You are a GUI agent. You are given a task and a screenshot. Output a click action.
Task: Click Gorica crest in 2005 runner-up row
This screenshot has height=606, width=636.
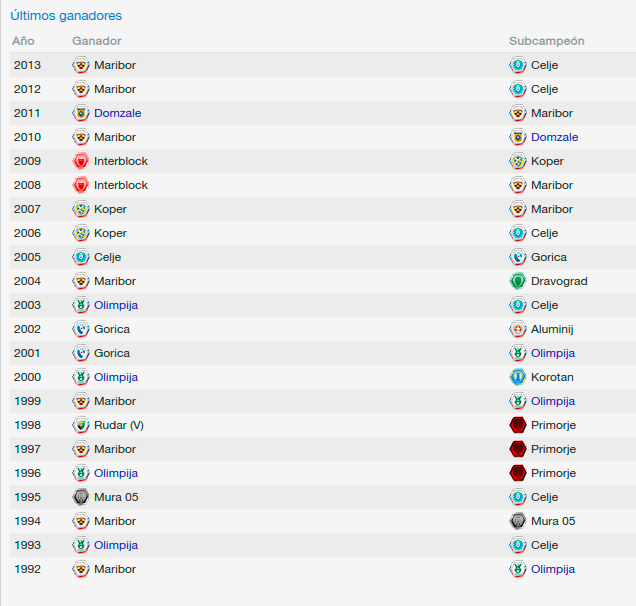click(x=518, y=257)
